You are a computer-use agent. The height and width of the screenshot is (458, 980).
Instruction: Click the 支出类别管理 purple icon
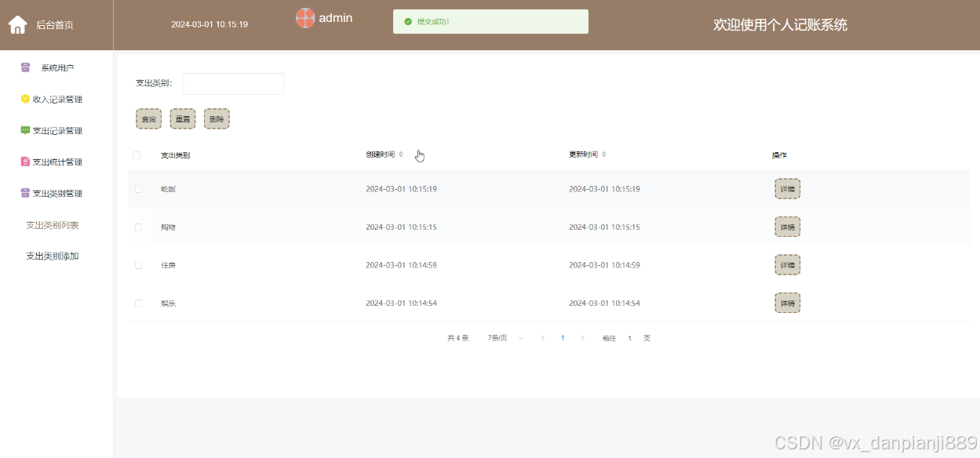[25, 193]
